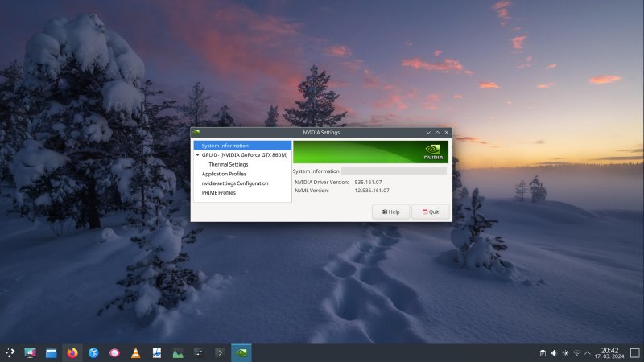644x362 pixels.
Task: Click driver version value 535.161.07
Action: pyautogui.click(x=368, y=183)
